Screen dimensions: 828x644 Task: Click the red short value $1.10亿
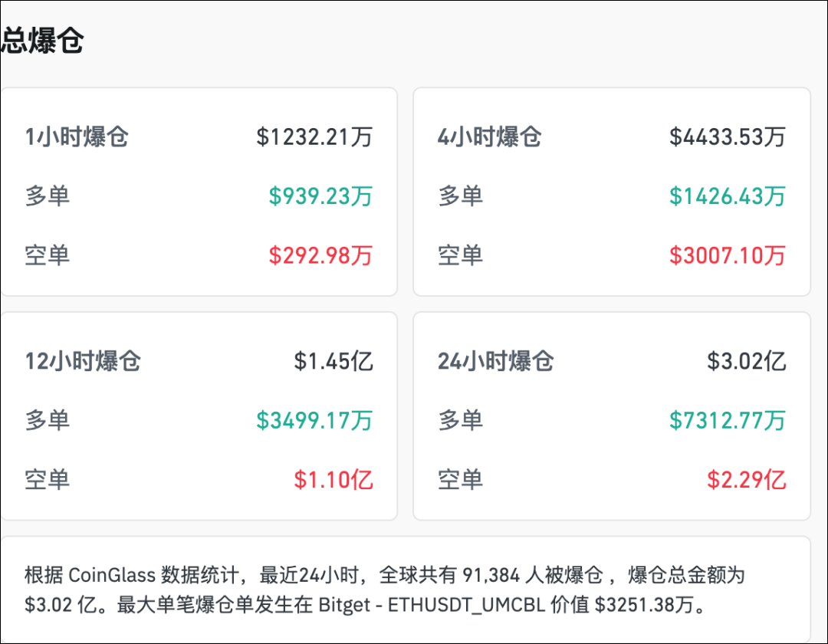(333, 480)
